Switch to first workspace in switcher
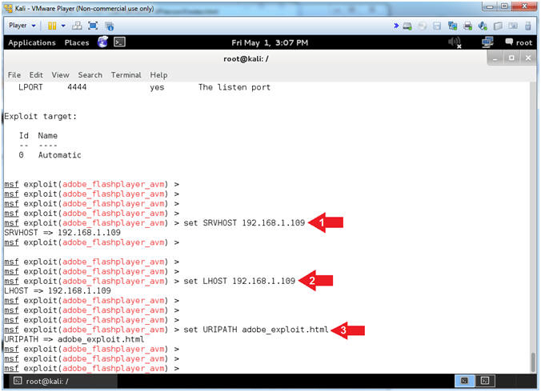 coord(464,381)
